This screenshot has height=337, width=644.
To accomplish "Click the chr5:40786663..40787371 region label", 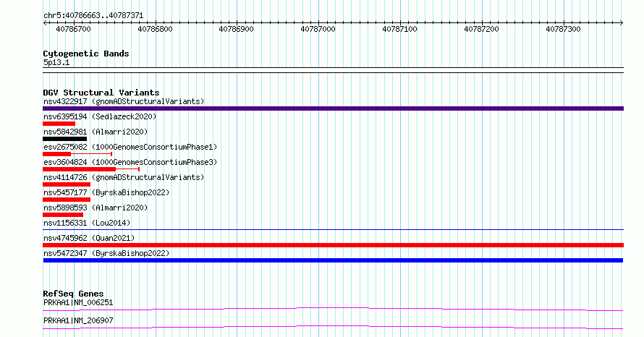I will [x=93, y=16].
